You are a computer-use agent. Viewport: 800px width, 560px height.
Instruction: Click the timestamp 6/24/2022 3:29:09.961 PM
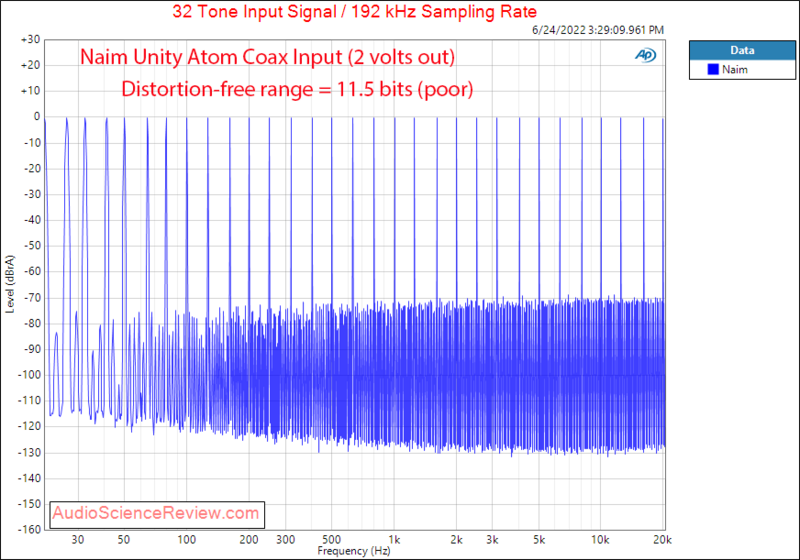[x=597, y=30]
